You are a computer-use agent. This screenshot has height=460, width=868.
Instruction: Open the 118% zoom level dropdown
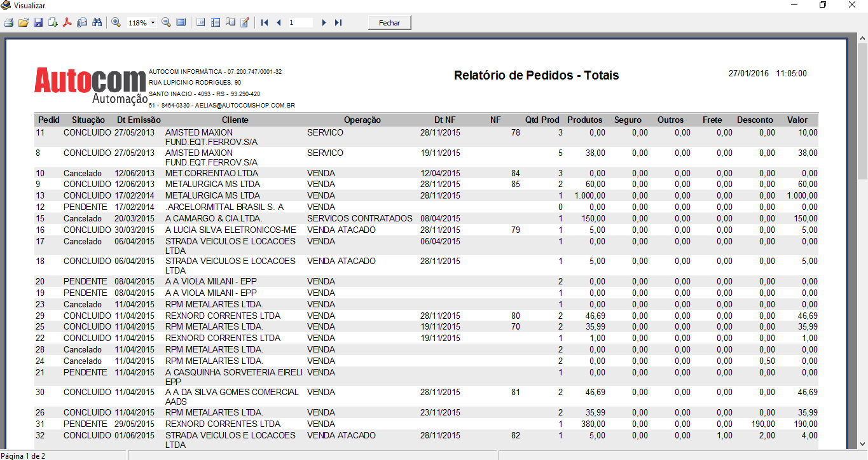click(x=153, y=23)
